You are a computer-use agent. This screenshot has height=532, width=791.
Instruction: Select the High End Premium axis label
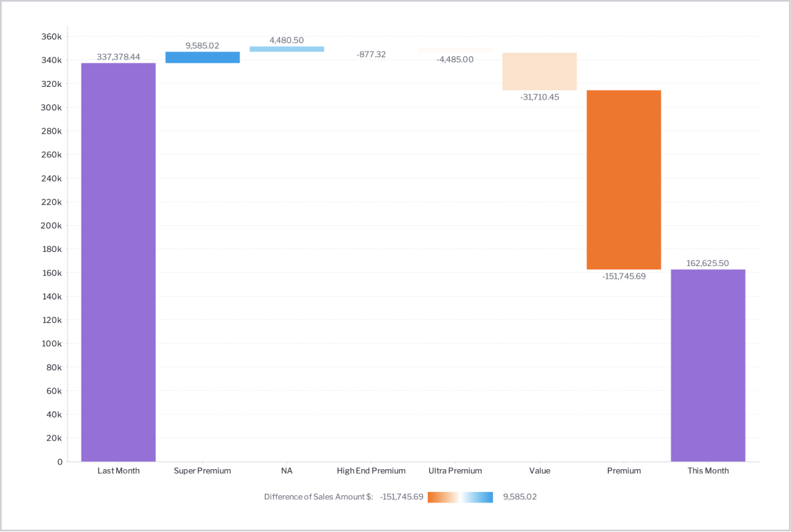371,471
